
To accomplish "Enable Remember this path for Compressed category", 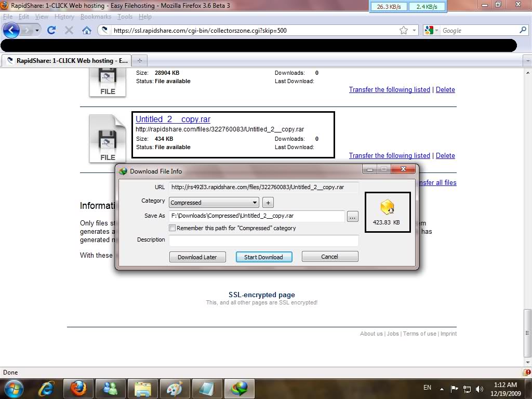I will (172, 228).
